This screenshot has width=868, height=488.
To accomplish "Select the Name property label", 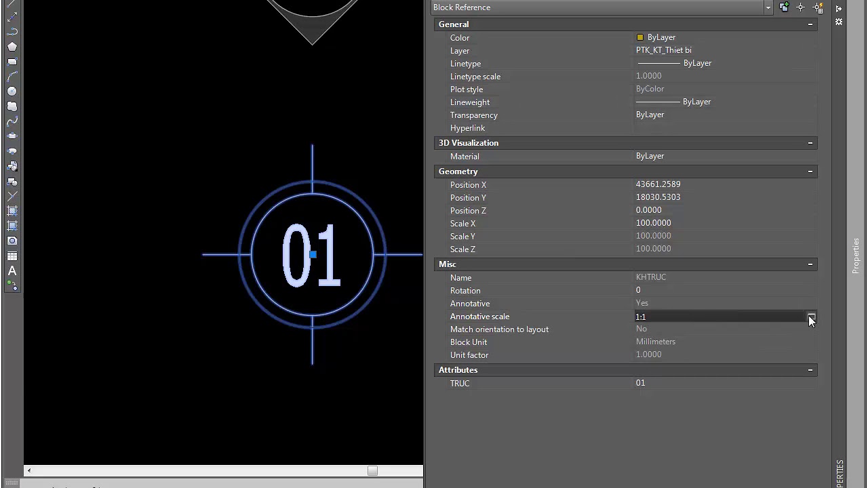I will point(460,278).
